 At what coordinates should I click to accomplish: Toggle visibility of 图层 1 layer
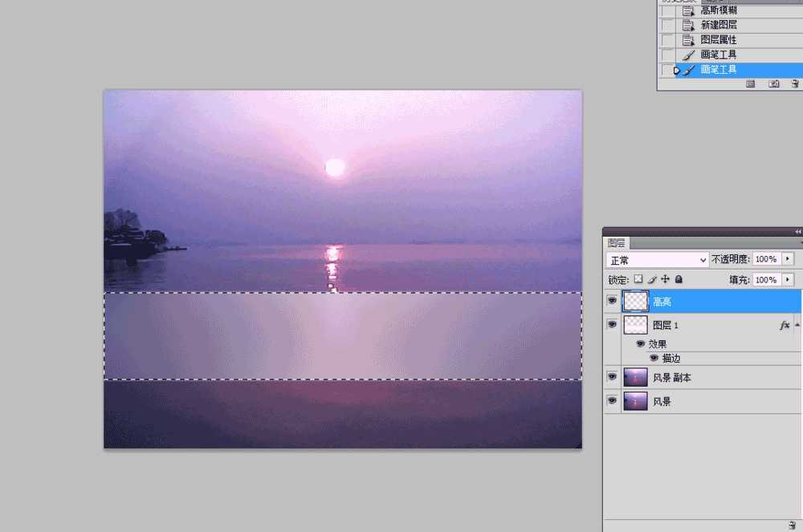click(x=612, y=324)
